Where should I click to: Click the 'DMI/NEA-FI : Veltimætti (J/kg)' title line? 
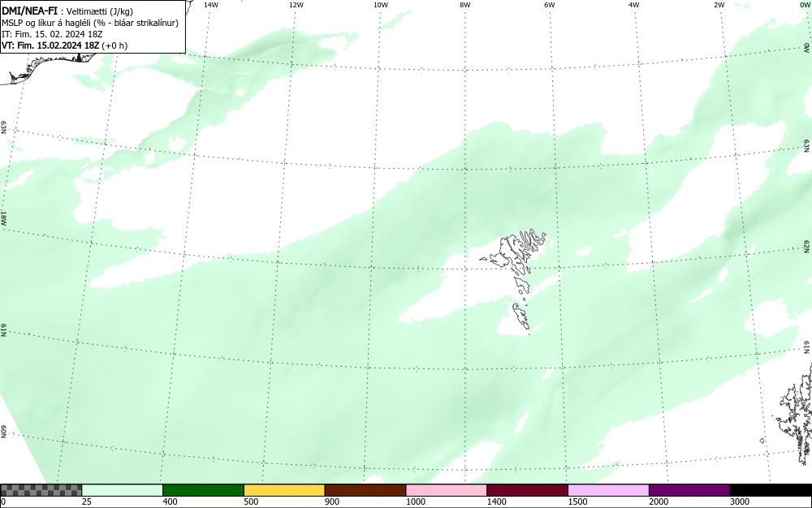[67, 11]
